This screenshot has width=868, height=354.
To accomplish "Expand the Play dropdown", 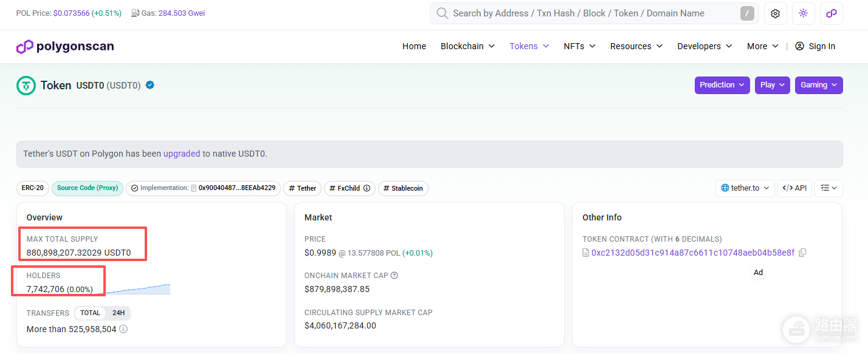I will pos(773,85).
